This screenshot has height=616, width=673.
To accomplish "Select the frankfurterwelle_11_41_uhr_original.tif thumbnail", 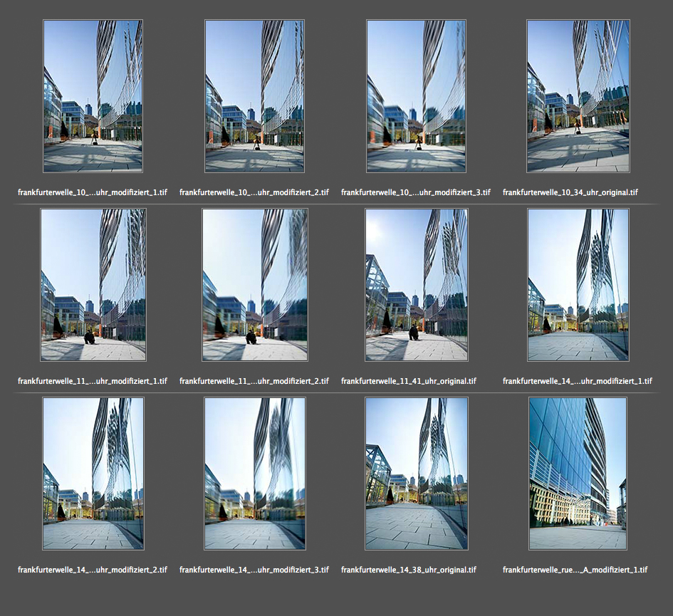I will [x=416, y=285].
